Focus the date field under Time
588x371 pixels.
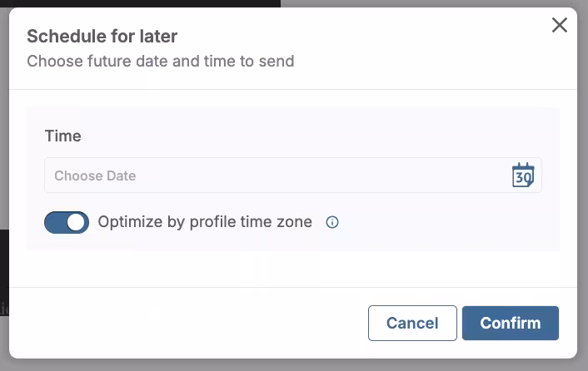point(275,176)
